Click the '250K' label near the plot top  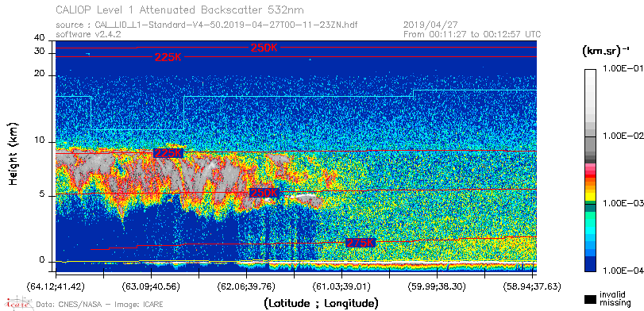coord(264,48)
